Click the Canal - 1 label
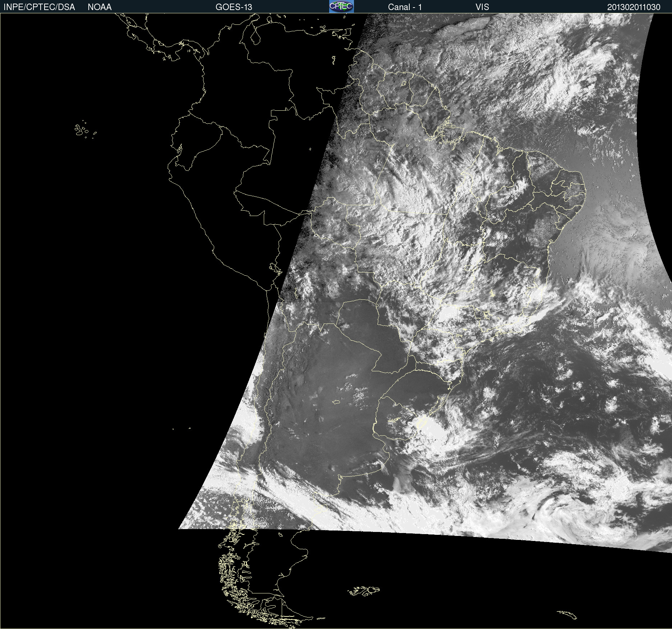The width and height of the screenshot is (672, 629). pyautogui.click(x=405, y=7)
